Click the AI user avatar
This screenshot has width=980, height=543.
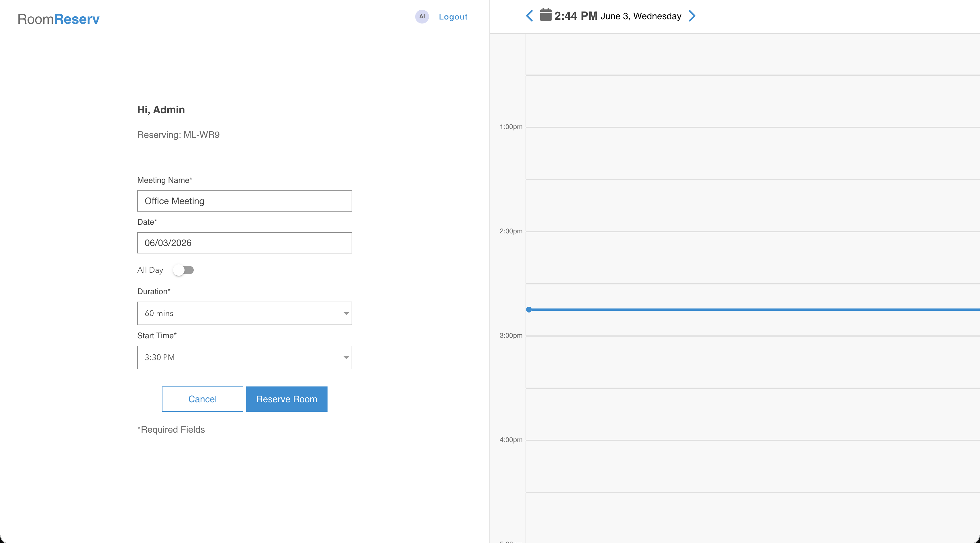pos(422,16)
